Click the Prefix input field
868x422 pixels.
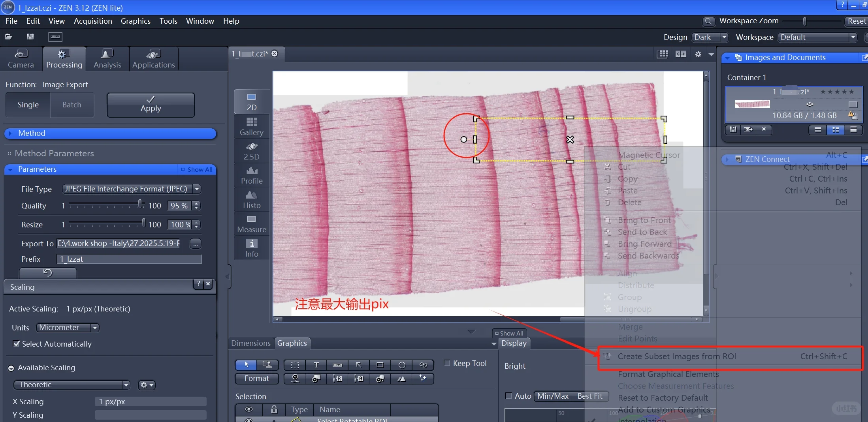point(129,259)
